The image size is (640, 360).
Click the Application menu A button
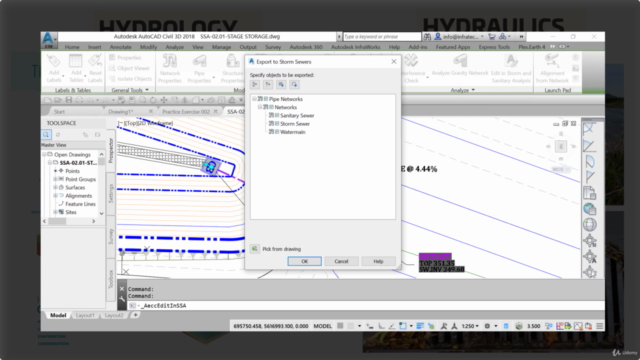coord(49,40)
